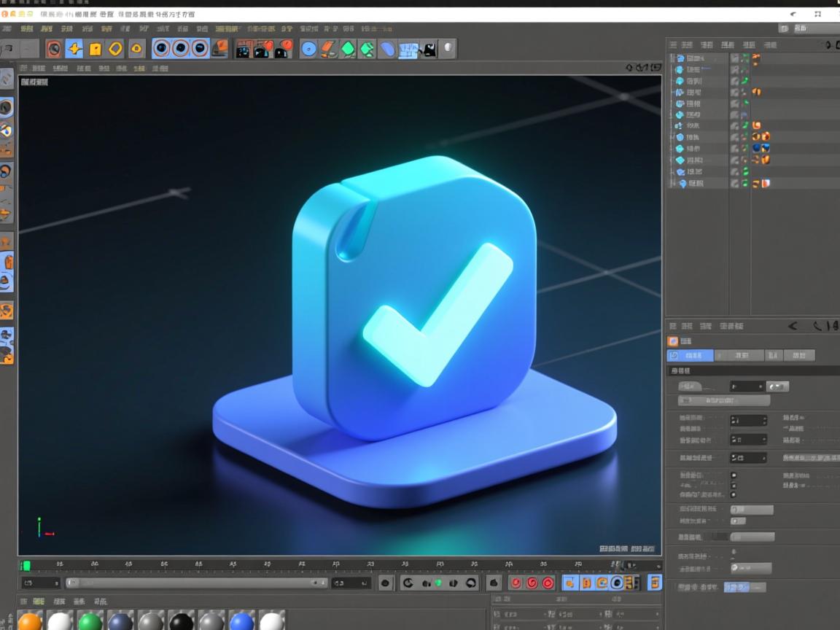Click the first red record keyframe button
Image resolution: width=840 pixels, height=630 pixels.
click(516, 583)
